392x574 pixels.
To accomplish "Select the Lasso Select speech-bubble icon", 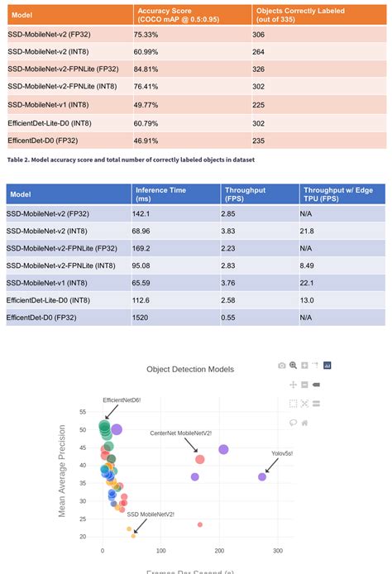I will (293, 423).
